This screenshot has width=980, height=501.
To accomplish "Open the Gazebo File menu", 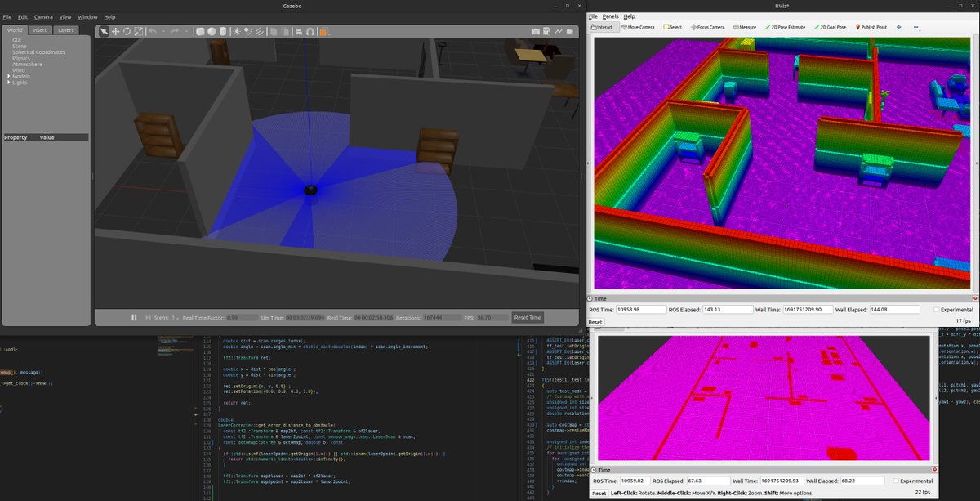I will pyautogui.click(x=7, y=16).
